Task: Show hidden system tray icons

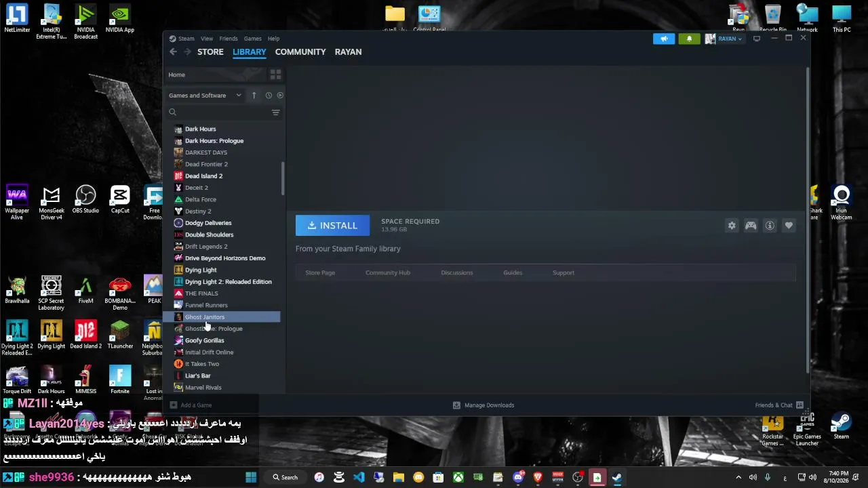Action: [738, 477]
